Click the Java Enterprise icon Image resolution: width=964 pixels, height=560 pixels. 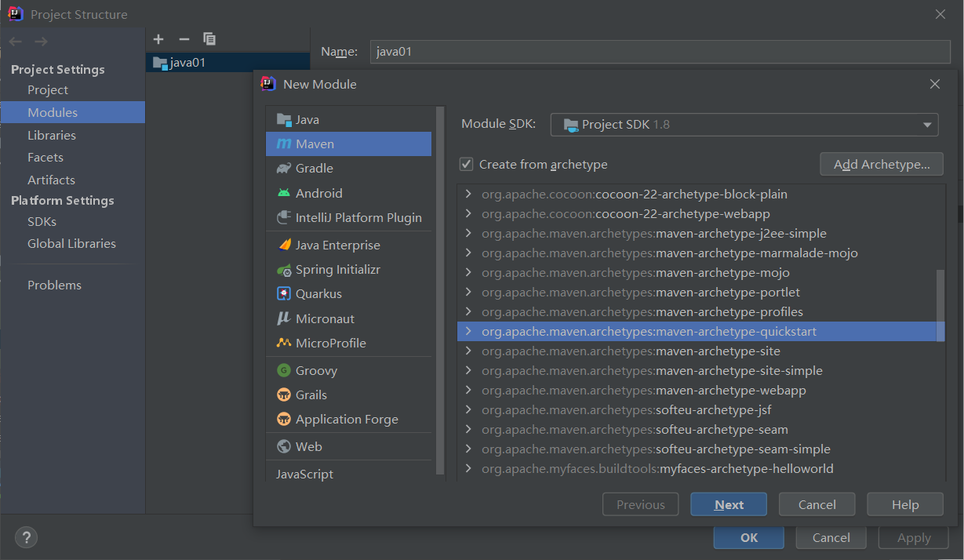click(283, 245)
